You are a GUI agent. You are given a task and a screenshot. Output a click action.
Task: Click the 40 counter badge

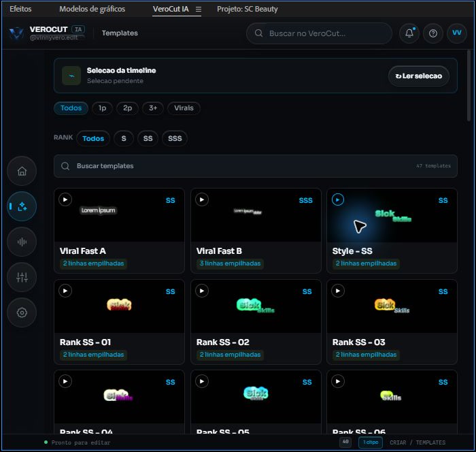tap(345, 442)
